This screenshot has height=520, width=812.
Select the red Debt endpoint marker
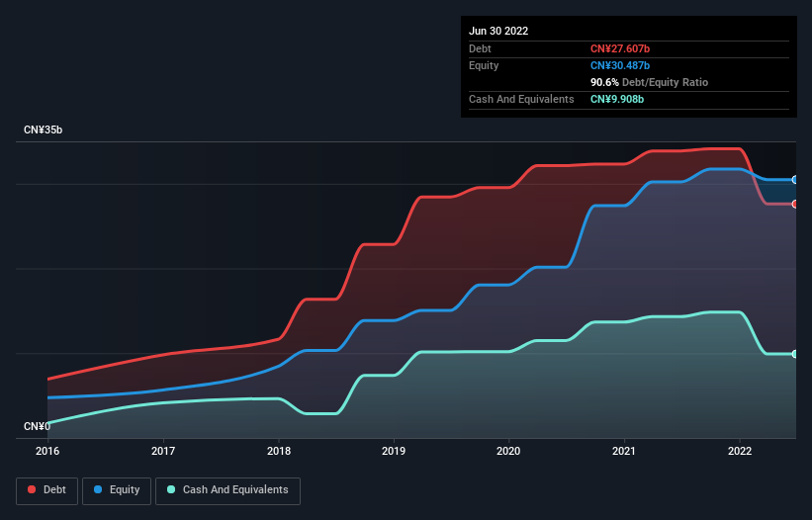795,205
